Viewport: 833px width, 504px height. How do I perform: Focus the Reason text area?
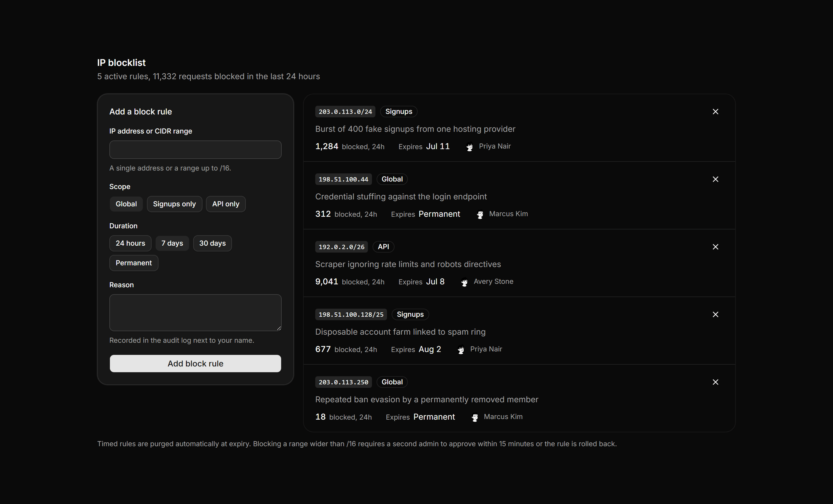point(196,312)
